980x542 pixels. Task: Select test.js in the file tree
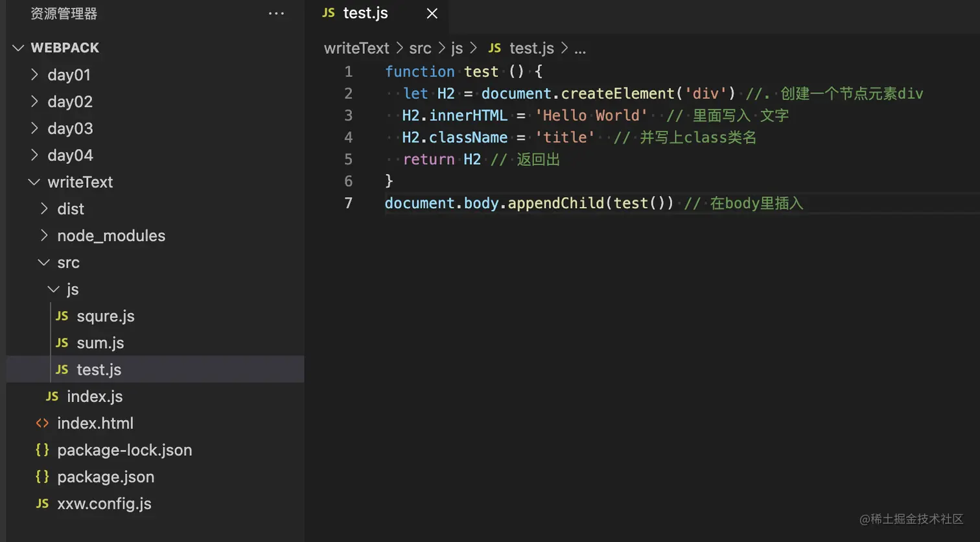(99, 370)
